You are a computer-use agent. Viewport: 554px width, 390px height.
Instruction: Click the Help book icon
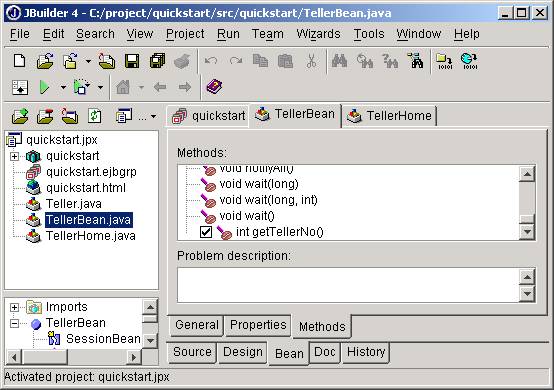(214, 87)
